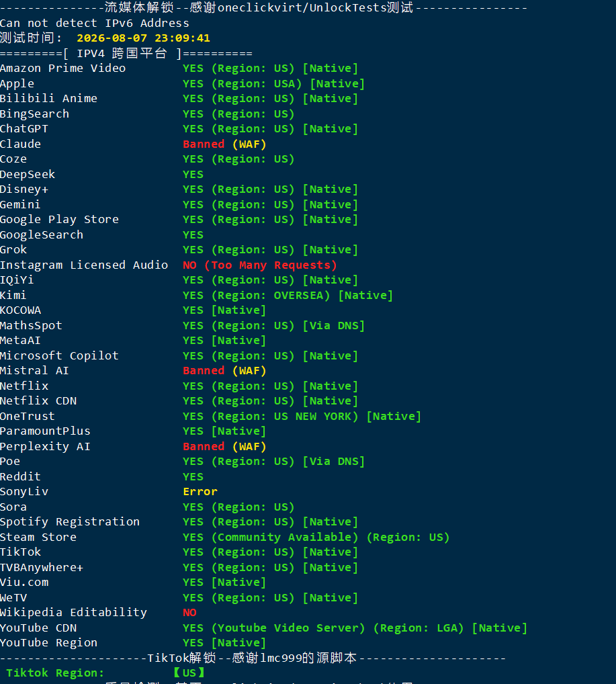This screenshot has width=616, height=684.
Task: Click the 'Too Many Requests' Instagram error text
Action: [271, 265]
